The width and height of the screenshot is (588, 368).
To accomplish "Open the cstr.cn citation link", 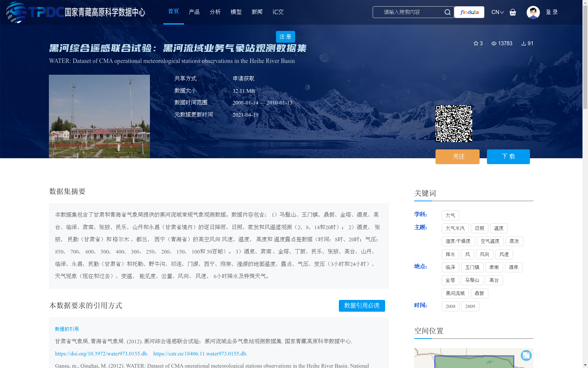I will (200, 354).
